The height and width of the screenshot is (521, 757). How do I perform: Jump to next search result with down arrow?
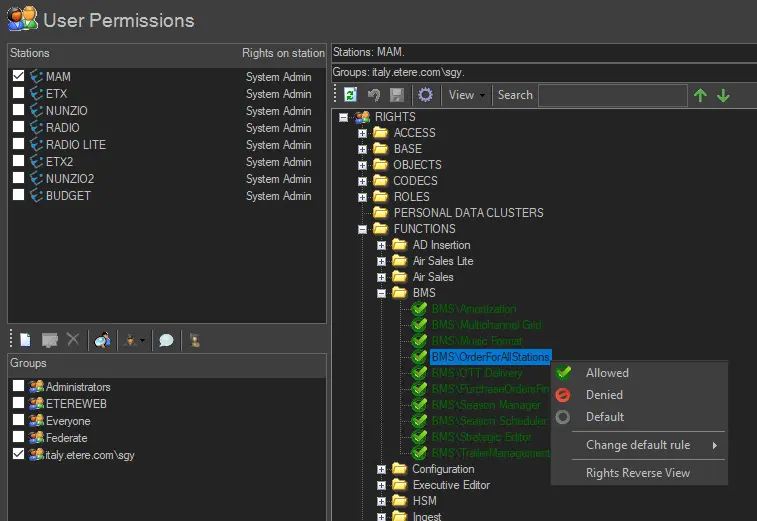pos(723,95)
